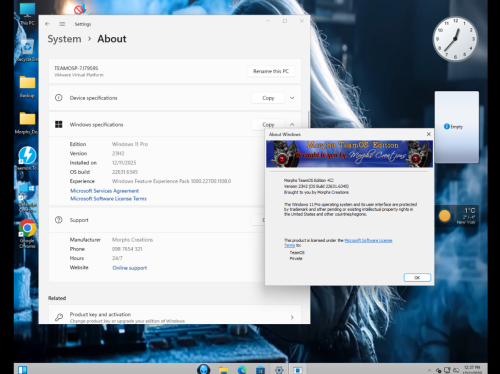
Task: Click the Empty gadget panel
Action: [457, 127]
